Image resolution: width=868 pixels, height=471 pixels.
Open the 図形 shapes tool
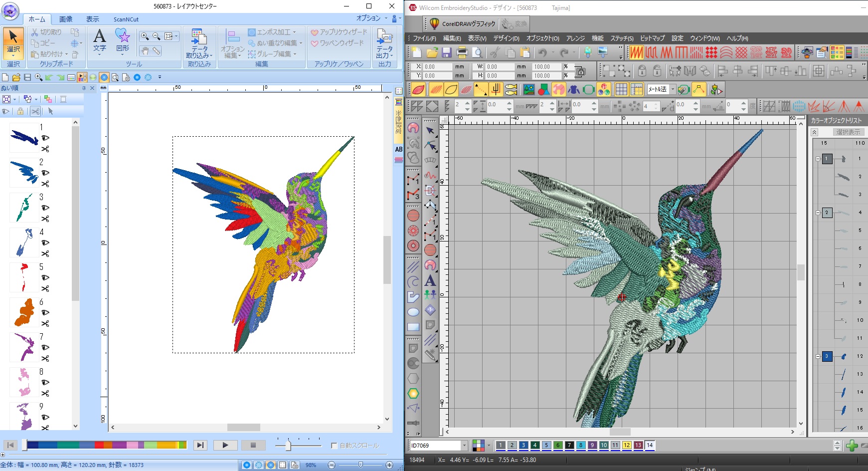tap(123, 41)
